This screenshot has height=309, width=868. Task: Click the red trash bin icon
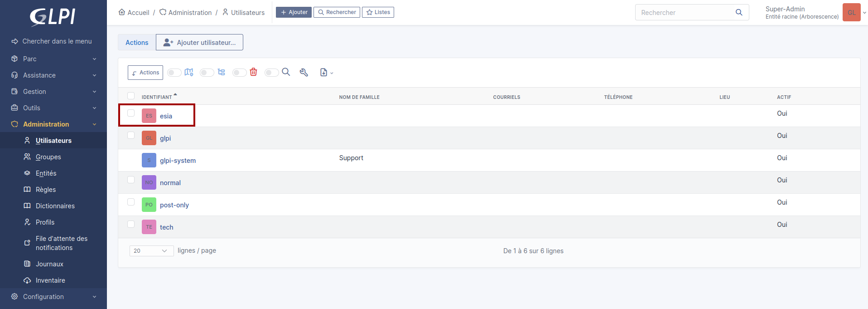pos(254,72)
